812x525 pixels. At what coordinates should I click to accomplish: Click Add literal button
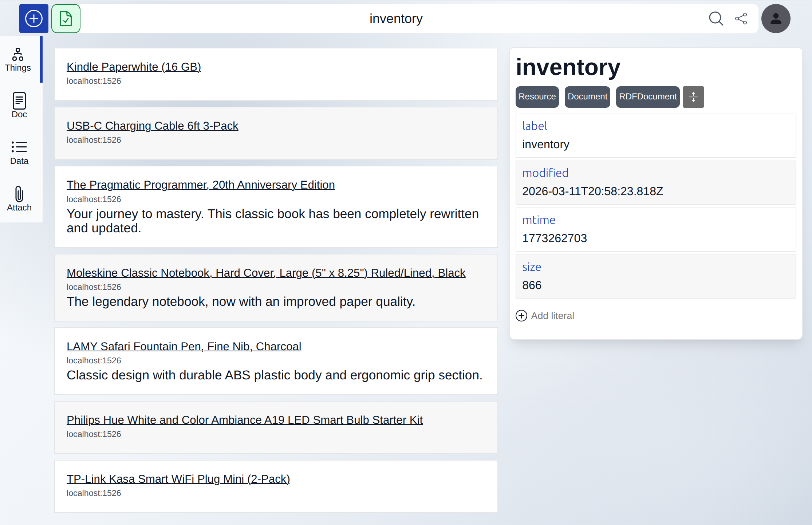point(545,316)
